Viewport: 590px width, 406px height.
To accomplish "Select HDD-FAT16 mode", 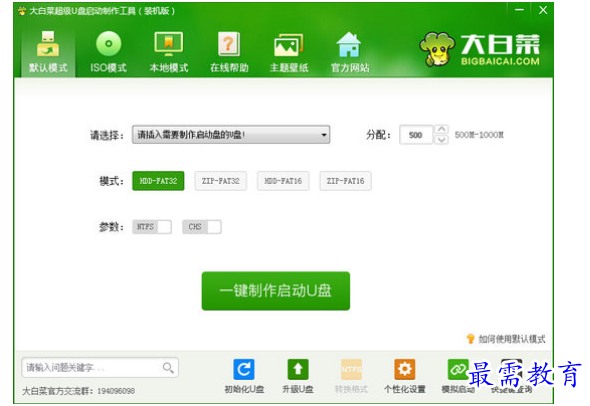I will pyautogui.click(x=283, y=181).
